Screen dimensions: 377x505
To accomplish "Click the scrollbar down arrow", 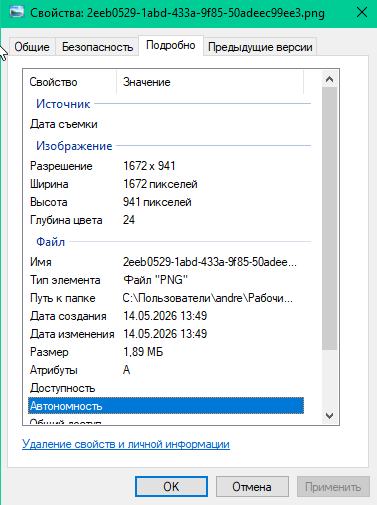I will 330,416.
